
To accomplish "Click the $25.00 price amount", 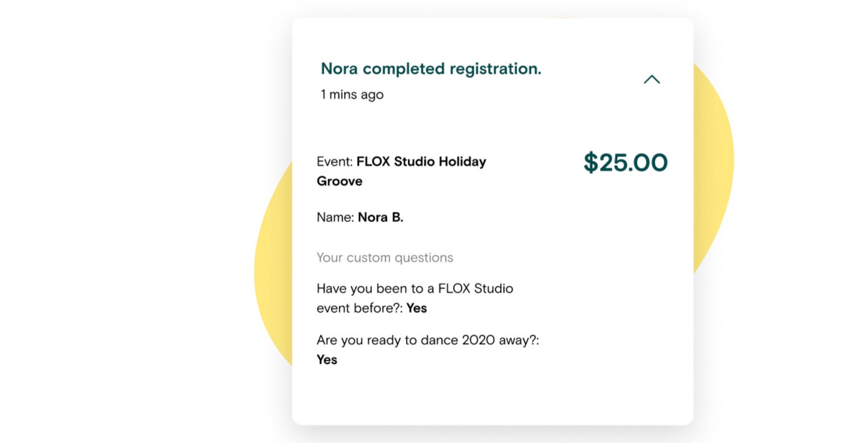I will pyautogui.click(x=625, y=163).
